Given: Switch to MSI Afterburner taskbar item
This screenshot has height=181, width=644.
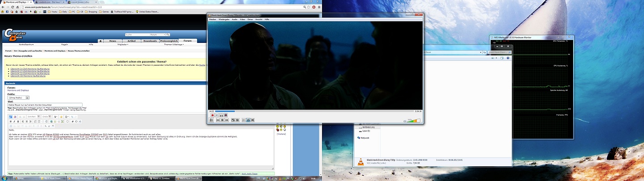Looking at the screenshot, I should pos(134,178).
